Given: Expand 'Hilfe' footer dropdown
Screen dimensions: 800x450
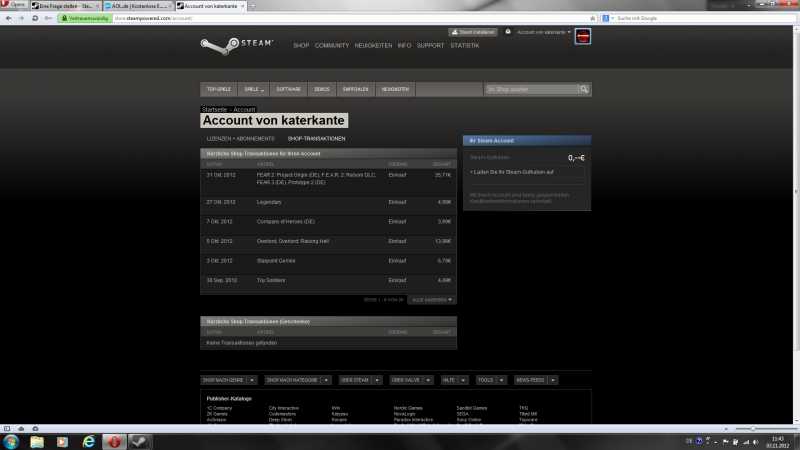Looking at the screenshot, I should click(x=454, y=380).
